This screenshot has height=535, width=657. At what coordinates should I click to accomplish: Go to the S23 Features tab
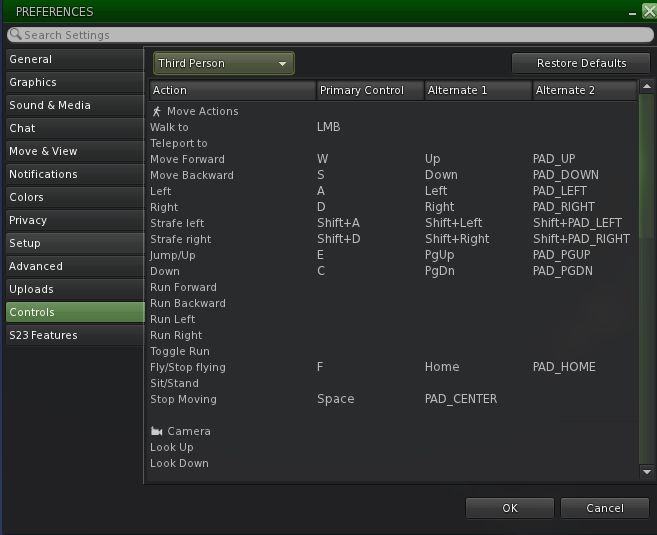coord(73,335)
